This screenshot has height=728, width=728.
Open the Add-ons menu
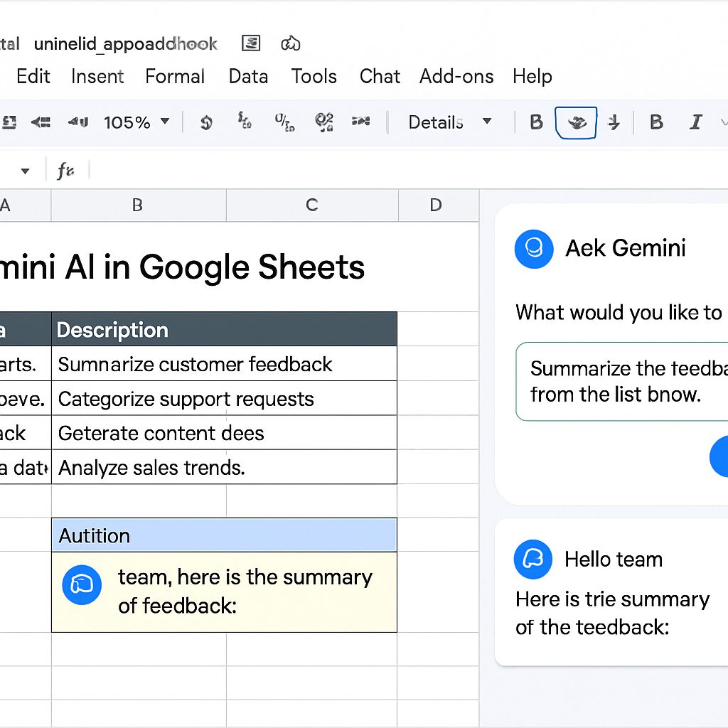pos(456,76)
